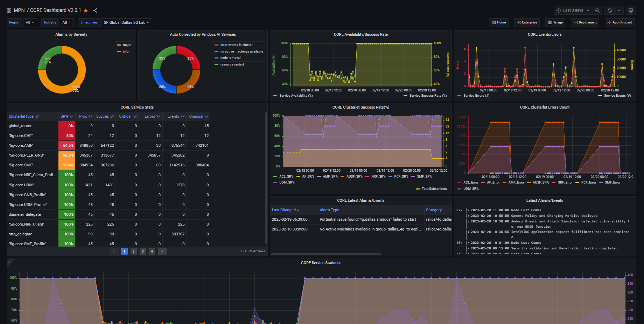
Task: Click the orange 'major' legend color swatch
Action: point(119,45)
